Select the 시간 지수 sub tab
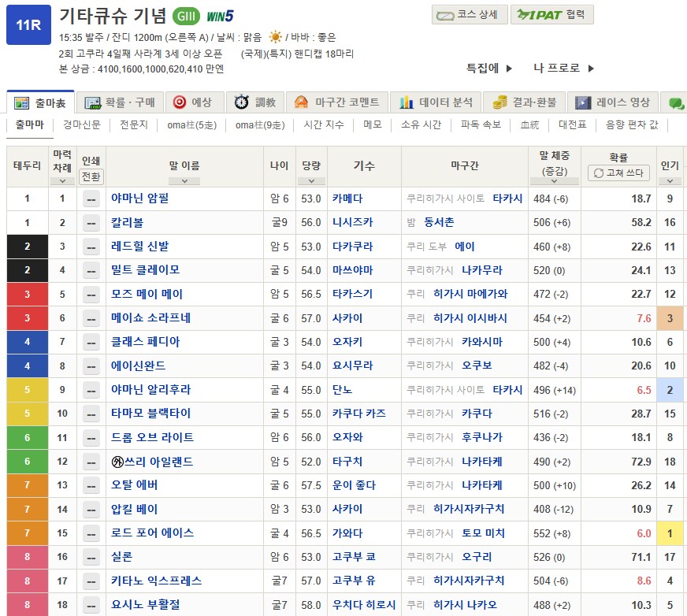The image size is (687, 616). tap(324, 125)
